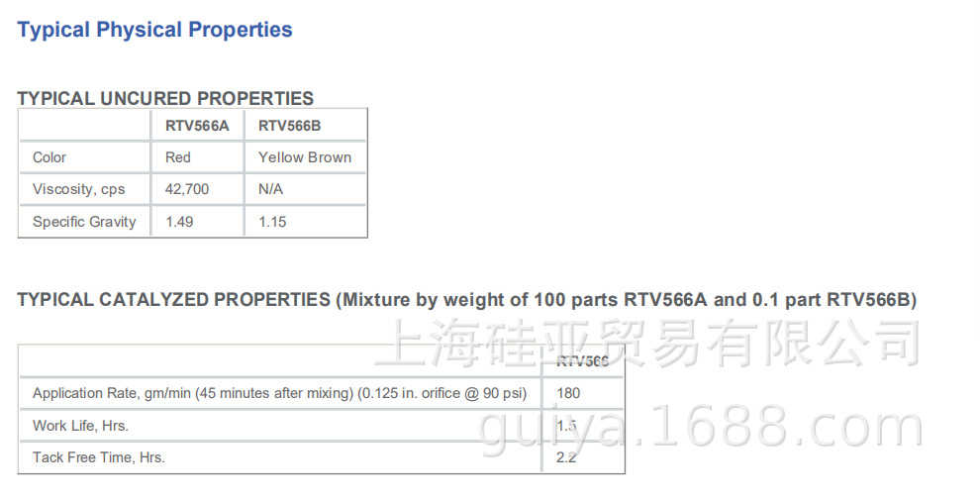This screenshot has height=499, width=980.
Task: Select the 180 application rate value
Action: click(568, 393)
